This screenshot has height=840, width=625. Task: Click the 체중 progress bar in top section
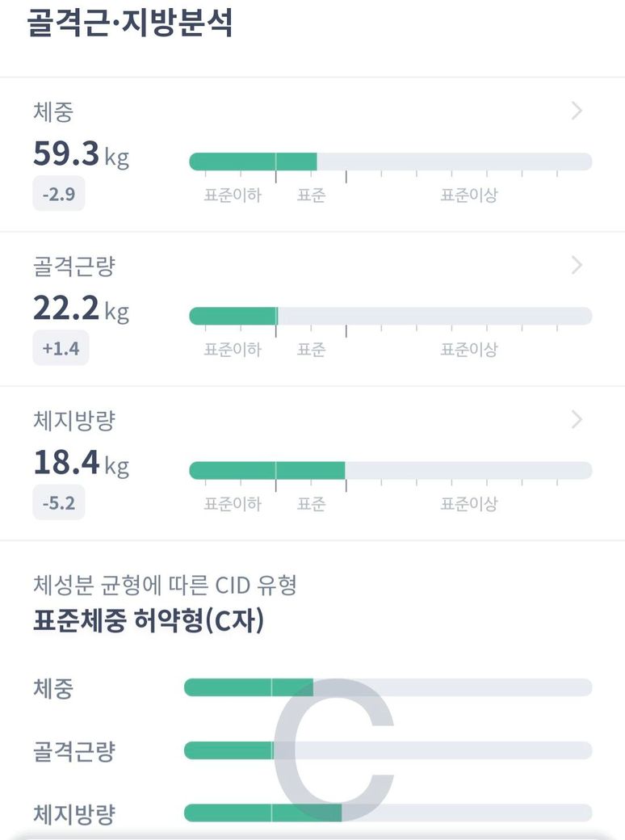coord(390,162)
